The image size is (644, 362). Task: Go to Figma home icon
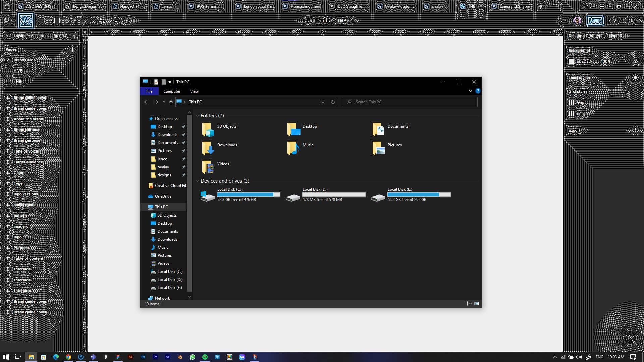coord(7,6)
